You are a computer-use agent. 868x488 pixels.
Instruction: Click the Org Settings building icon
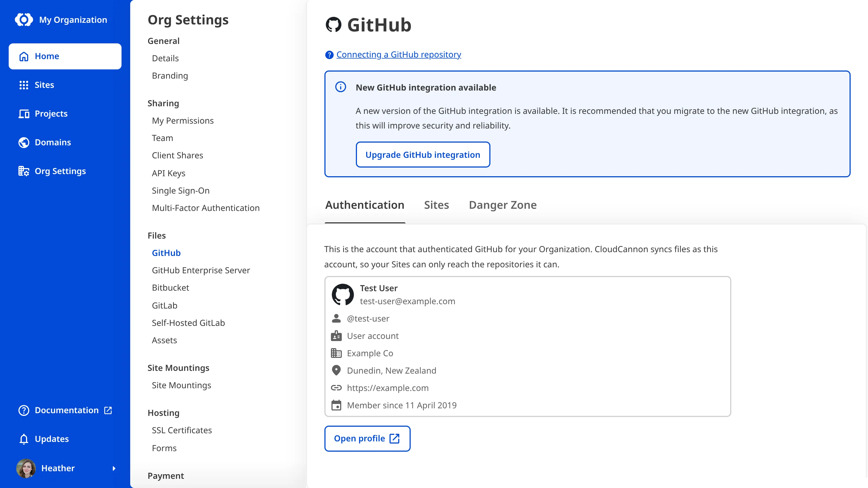(24, 171)
